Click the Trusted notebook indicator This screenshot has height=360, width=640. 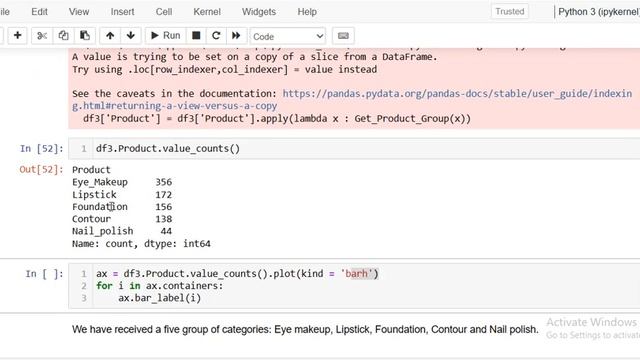(x=510, y=11)
